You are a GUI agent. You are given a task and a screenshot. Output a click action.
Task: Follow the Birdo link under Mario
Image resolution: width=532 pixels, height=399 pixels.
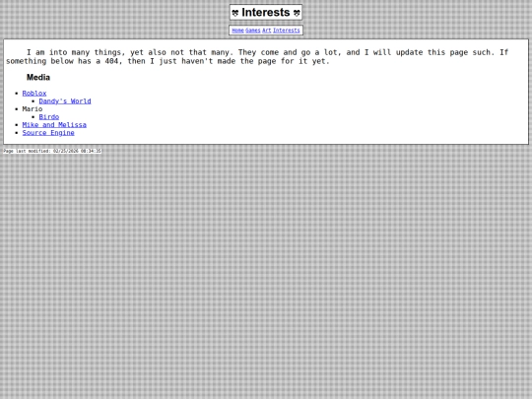tap(49, 116)
